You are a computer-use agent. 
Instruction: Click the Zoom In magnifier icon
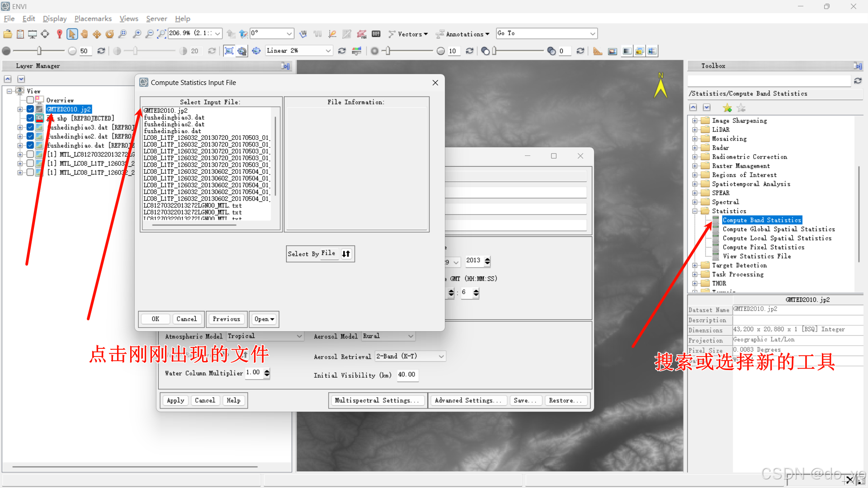(137, 34)
